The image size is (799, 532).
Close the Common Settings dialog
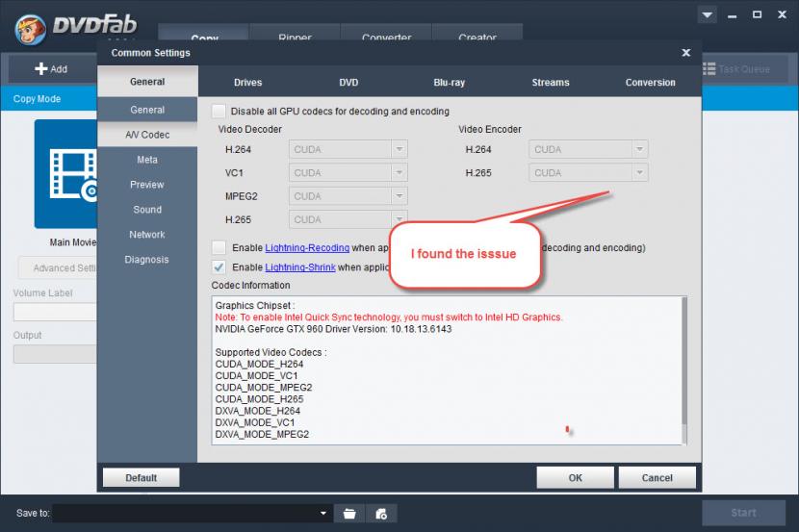685,53
